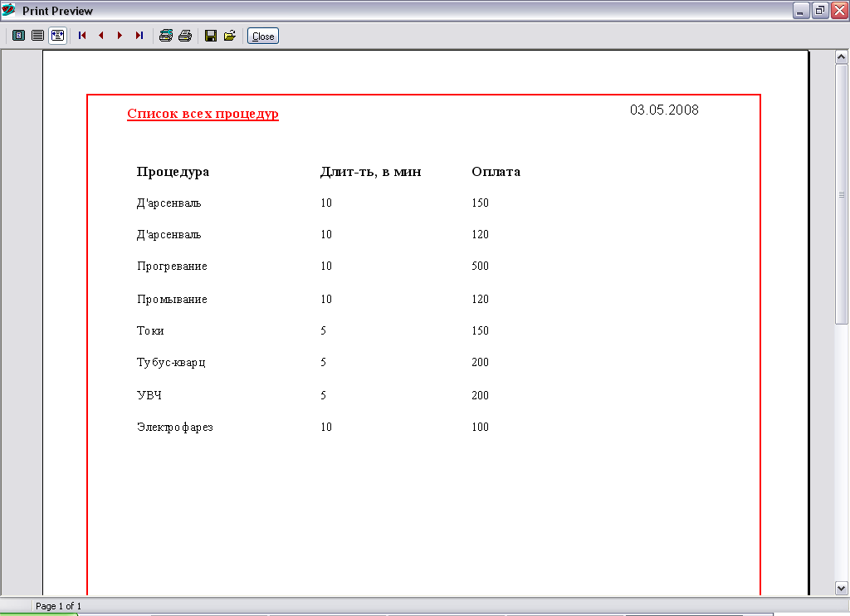This screenshot has height=616, width=850.
Task: Close the window with the red X
Action: pyautogui.click(x=840, y=10)
